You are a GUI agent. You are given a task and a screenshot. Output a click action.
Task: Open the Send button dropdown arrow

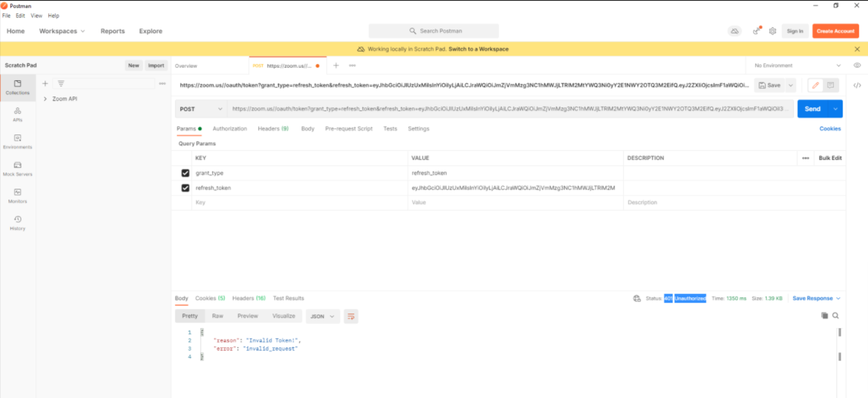[835, 109]
